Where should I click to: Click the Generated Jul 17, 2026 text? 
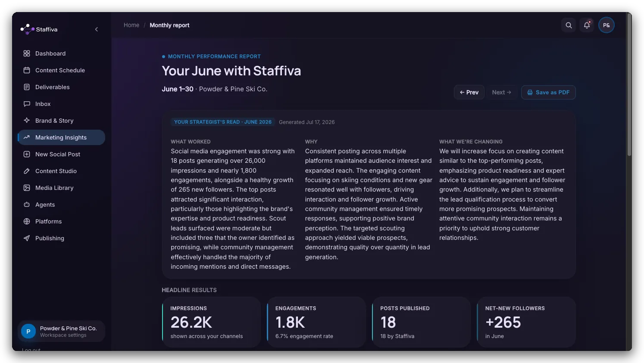[x=306, y=122]
